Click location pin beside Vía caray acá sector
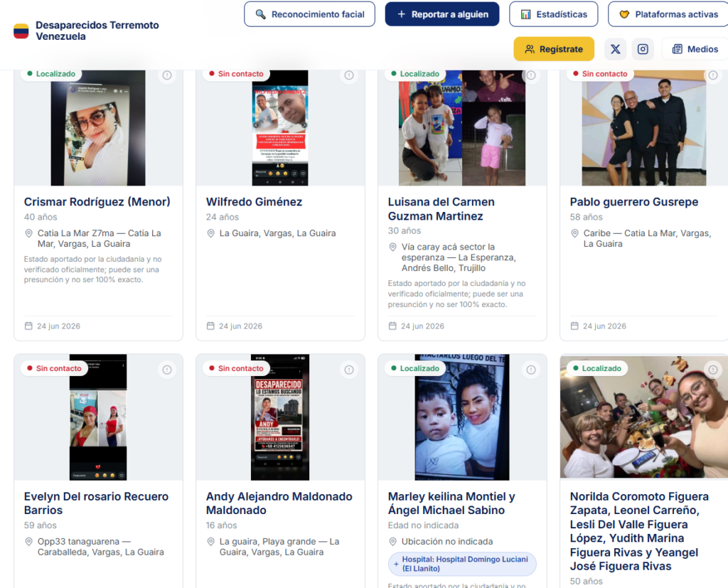The image size is (728, 588). point(392,247)
